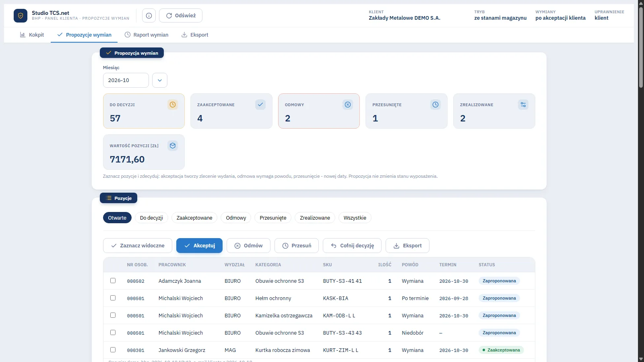The height and width of the screenshot is (362, 644).
Task: Click Eksport button above the table
Action: (407, 246)
